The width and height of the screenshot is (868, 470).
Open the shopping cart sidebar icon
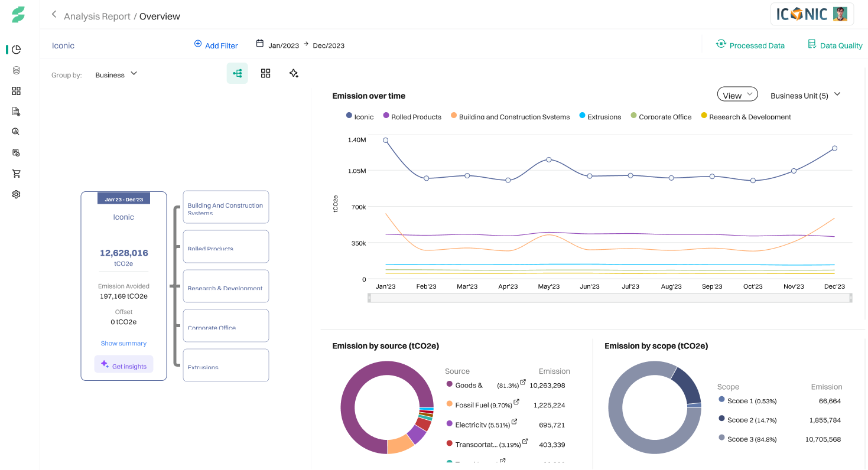coord(17,174)
